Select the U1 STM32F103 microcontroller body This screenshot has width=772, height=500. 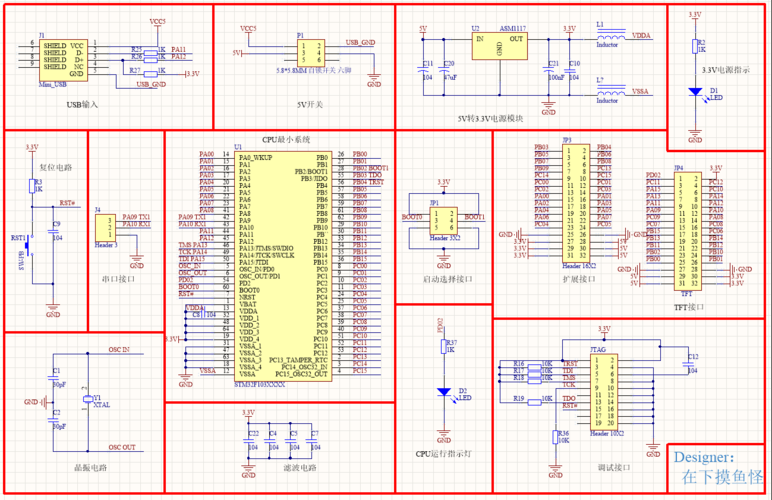(x=283, y=266)
